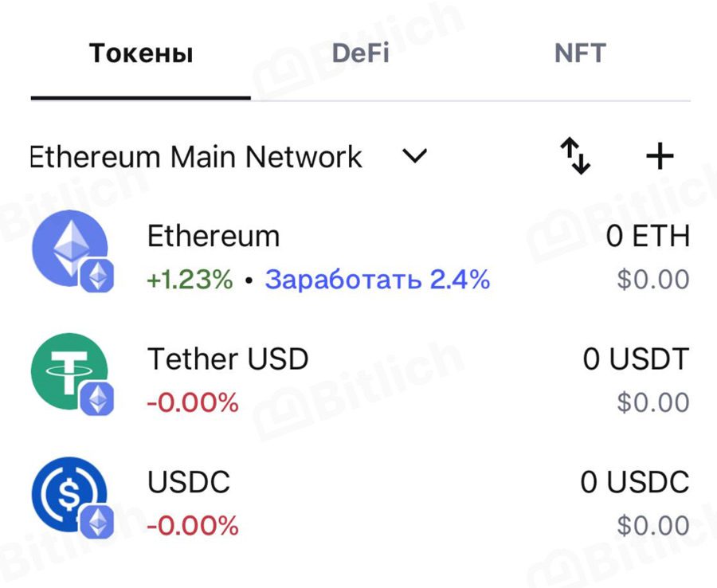Select the Токены tab
Viewport: 717px width, 588px height.
(x=141, y=53)
